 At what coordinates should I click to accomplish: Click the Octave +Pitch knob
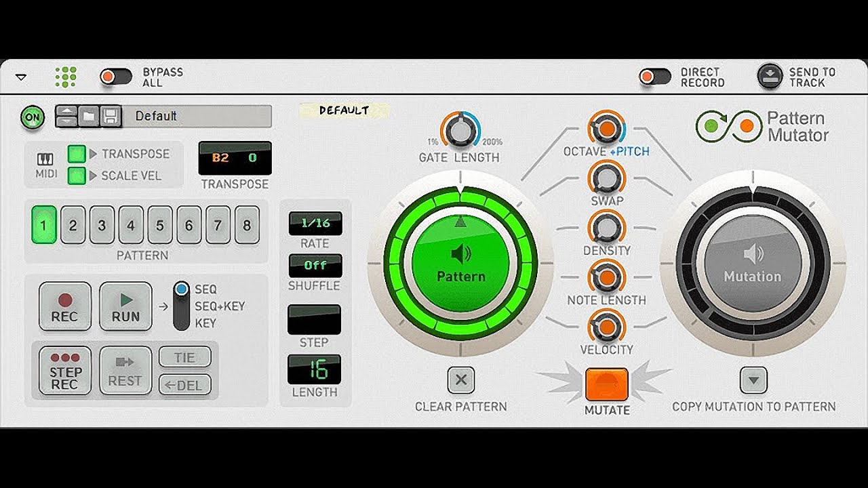pyautogui.click(x=606, y=129)
